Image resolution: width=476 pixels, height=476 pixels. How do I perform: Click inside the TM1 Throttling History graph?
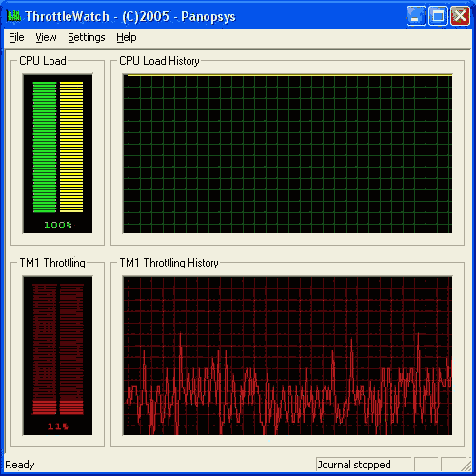[x=288, y=356]
